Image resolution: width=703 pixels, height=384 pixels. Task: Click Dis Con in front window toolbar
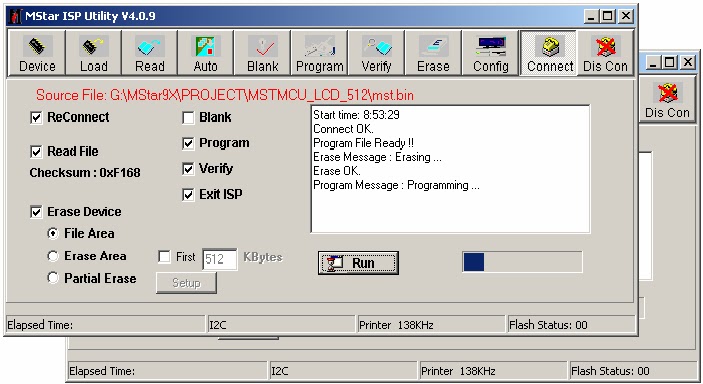(605, 53)
